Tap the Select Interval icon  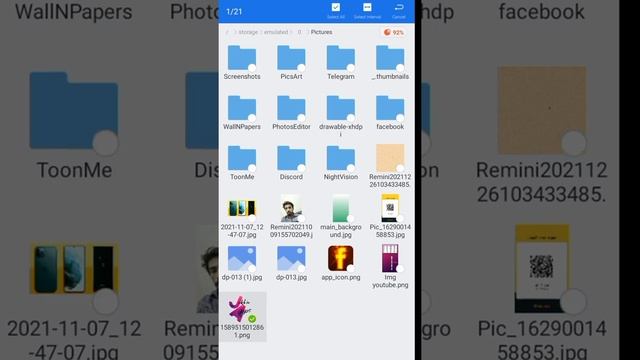(367, 7)
